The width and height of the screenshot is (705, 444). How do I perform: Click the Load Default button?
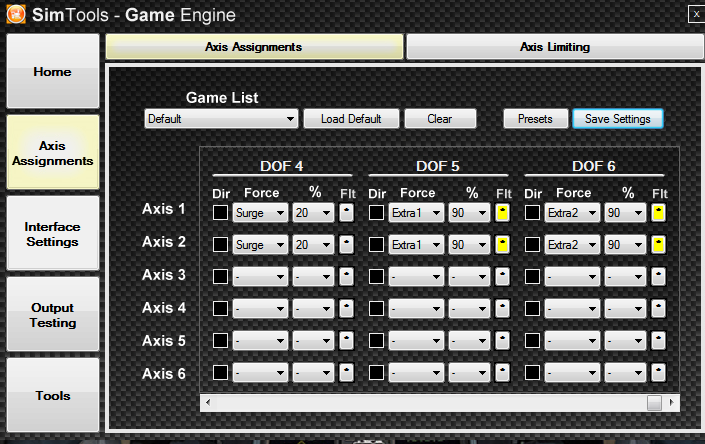click(351, 119)
